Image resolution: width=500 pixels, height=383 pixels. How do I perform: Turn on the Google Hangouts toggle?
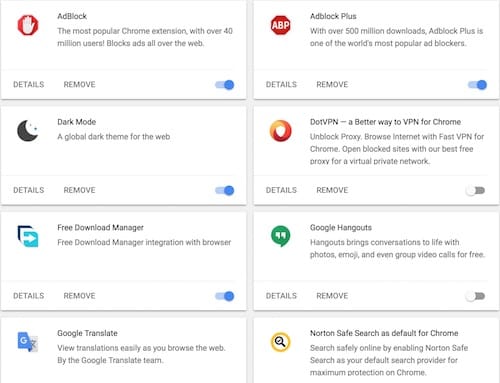[475, 296]
